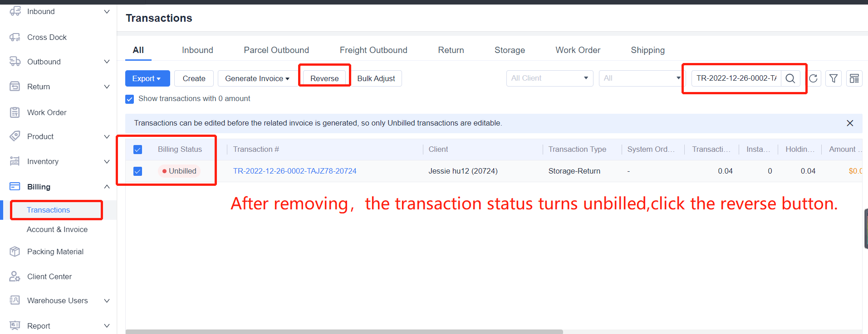Viewport: 868px width, 334px height.
Task: Click the Inbound truck icon in sidebar
Action: 15,11
